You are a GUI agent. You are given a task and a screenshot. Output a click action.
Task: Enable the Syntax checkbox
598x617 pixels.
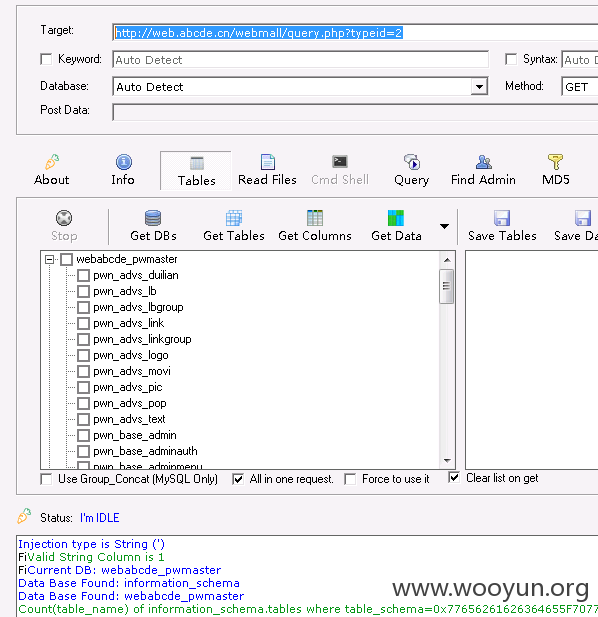coord(511,59)
